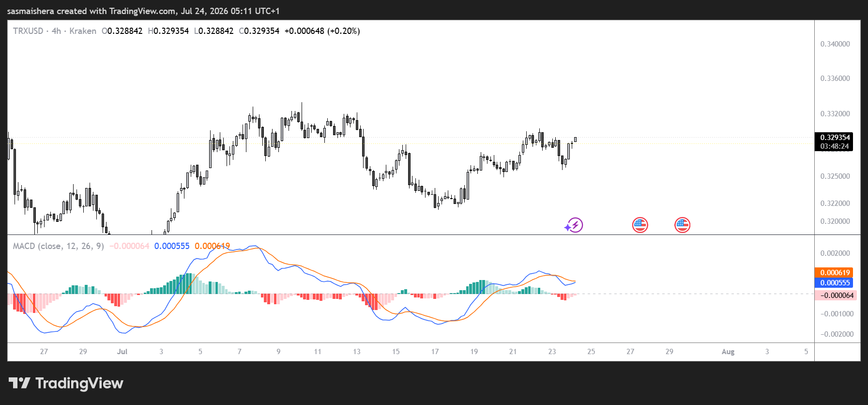Click date 23 on the time axis
The width and height of the screenshot is (868, 405).
[552, 352]
